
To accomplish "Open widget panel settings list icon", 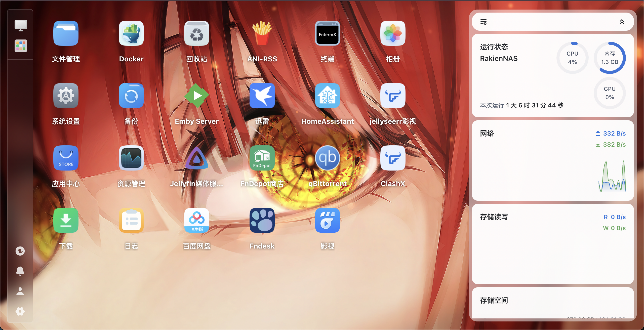I will [484, 22].
